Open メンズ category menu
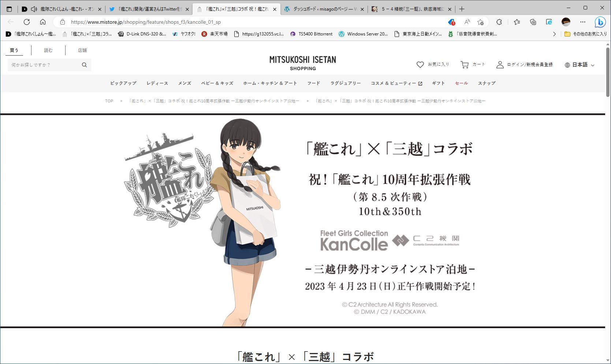Image resolution: width=611 pixels, height=364 pixels. [185, 83]
